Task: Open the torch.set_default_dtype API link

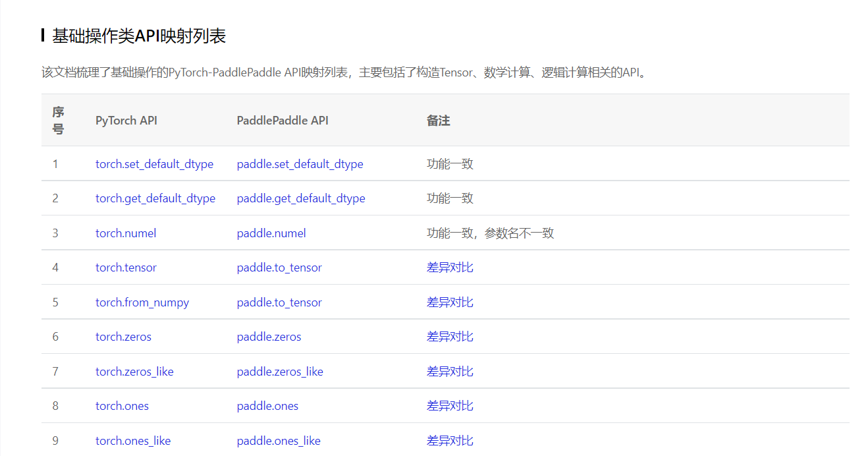Action: (x=154, y=163)
